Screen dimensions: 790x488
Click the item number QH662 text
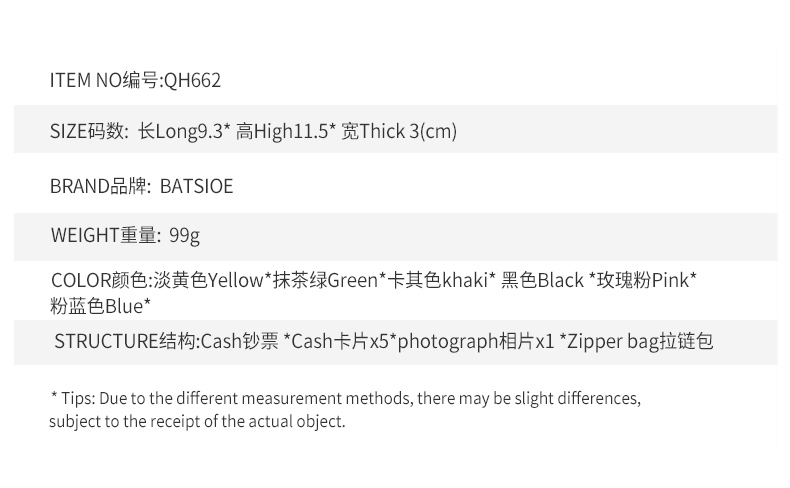pos(193,81)
